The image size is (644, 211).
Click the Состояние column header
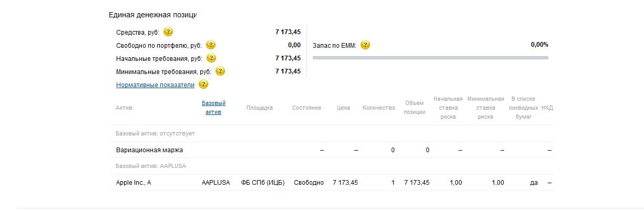click(x=306, y=108)
